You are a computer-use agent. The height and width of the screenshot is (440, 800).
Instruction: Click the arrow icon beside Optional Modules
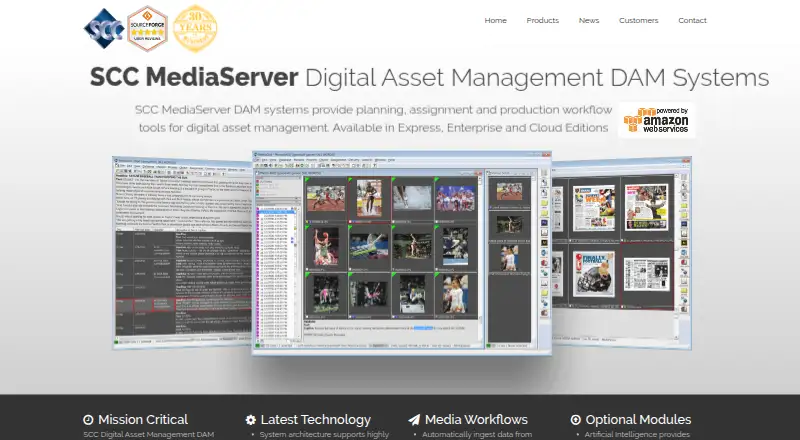pyautogui.click(x=576, y=420)
